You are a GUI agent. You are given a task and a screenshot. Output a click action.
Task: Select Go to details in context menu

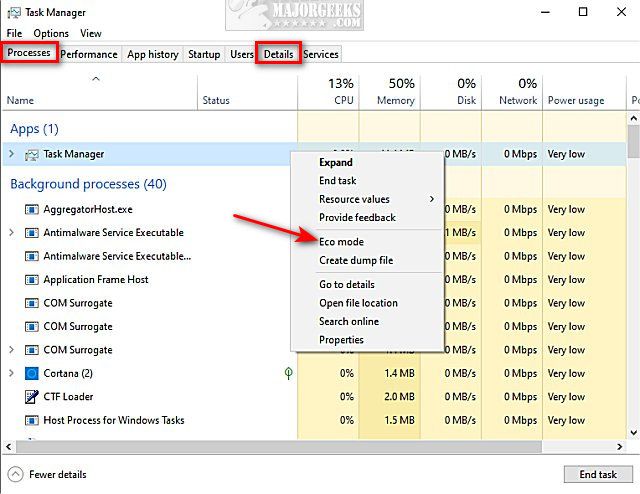tap(346, 284)
